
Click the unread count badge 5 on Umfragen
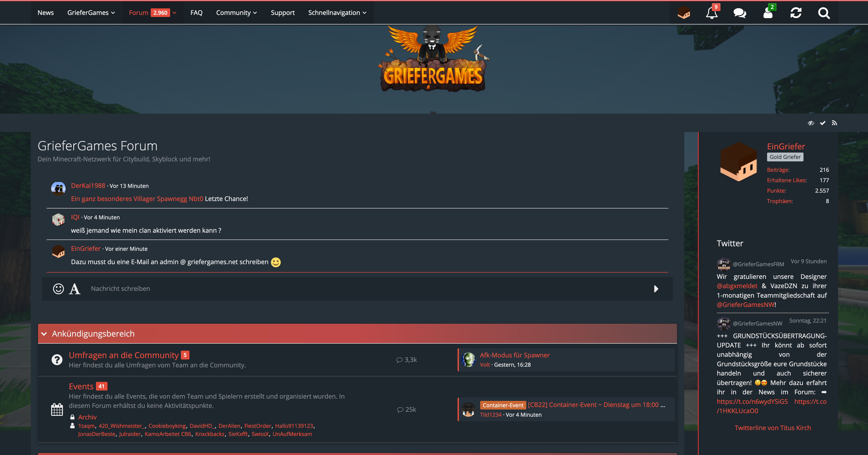coord(185,355)
